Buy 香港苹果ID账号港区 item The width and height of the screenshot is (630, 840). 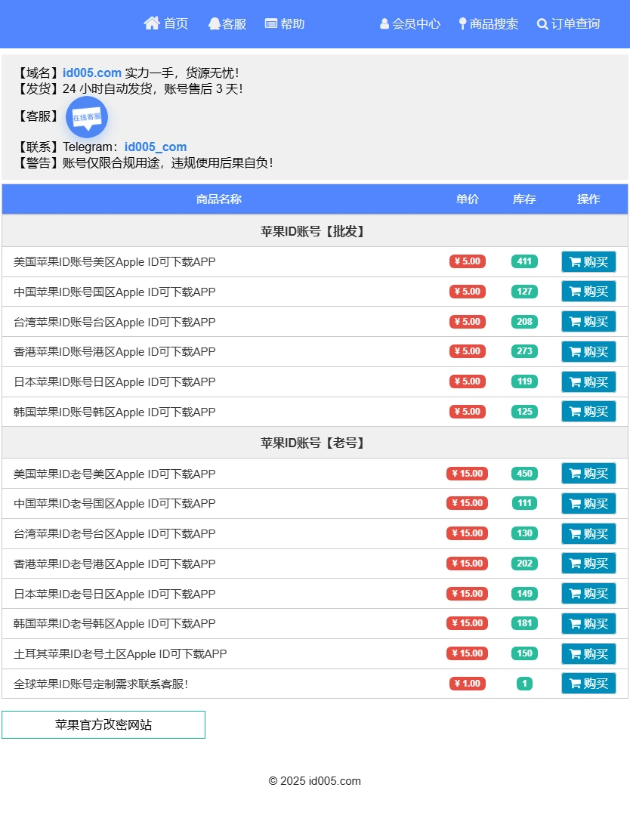coord(588,352)
